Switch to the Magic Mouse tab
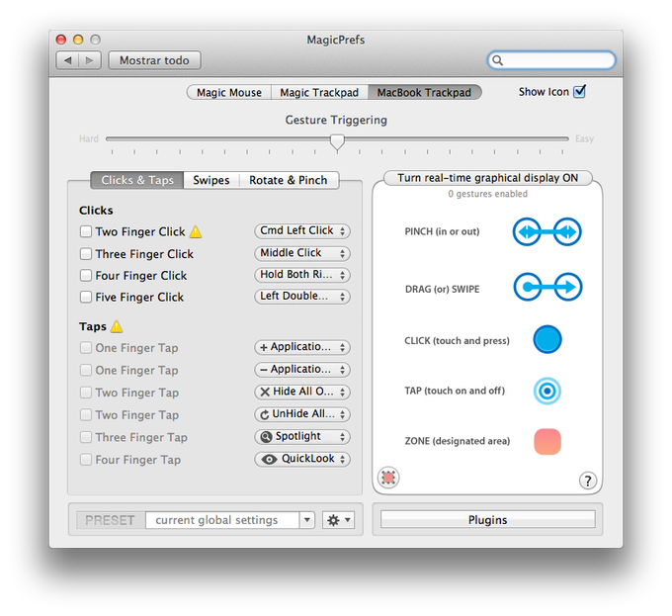This screenshot has height=616, width=672. tap(229, 92)
